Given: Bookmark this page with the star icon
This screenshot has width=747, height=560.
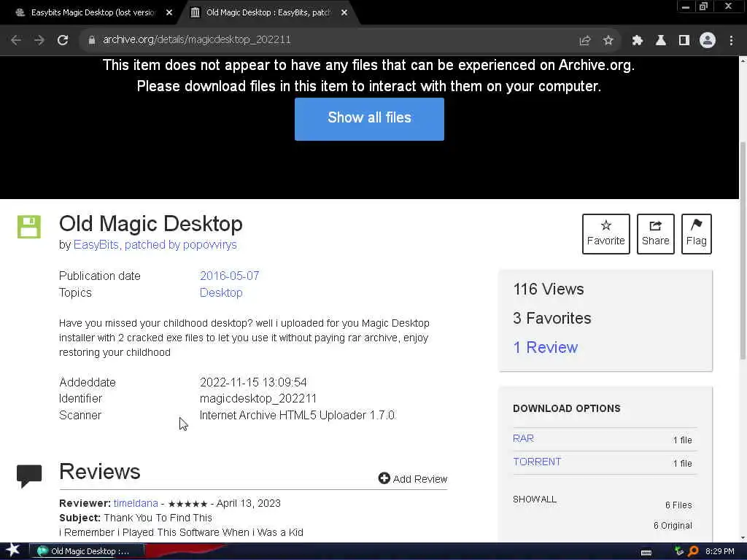Looking at the screenshot, I should pos(608,41).
